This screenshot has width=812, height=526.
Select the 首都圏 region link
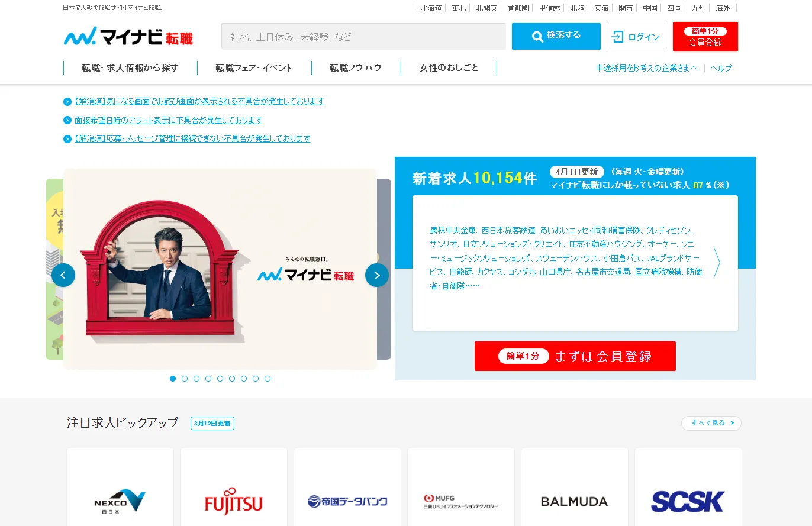[518, 8]
